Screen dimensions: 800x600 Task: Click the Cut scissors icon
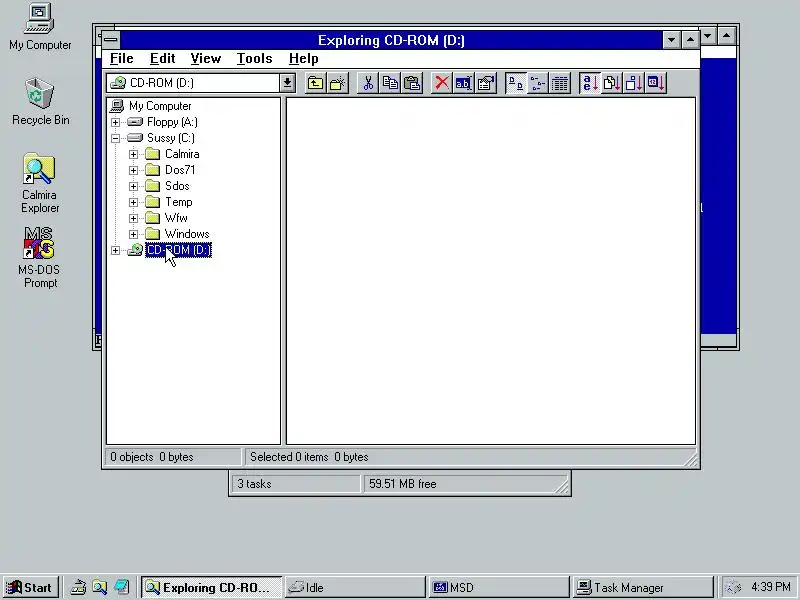click(368, 83)
